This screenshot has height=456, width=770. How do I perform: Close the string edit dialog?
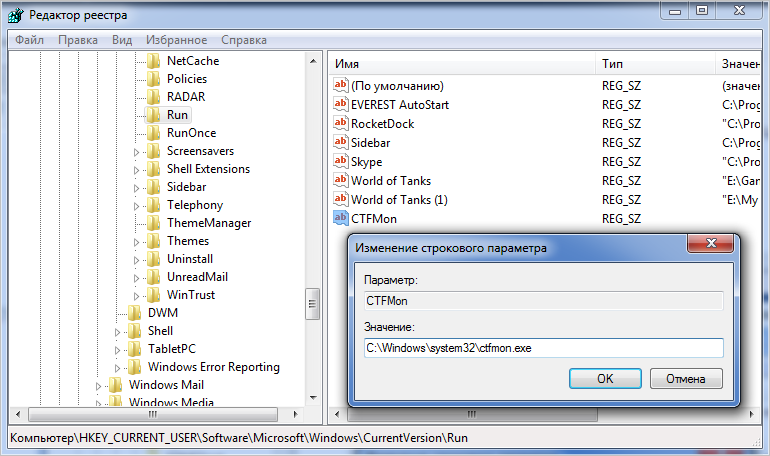[x=711, y=243]
